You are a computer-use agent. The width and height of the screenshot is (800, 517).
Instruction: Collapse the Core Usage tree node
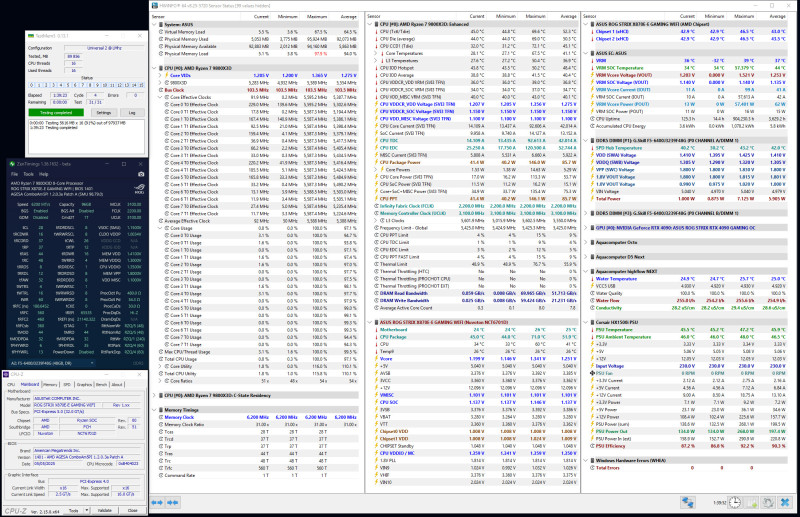click(160, 228)
